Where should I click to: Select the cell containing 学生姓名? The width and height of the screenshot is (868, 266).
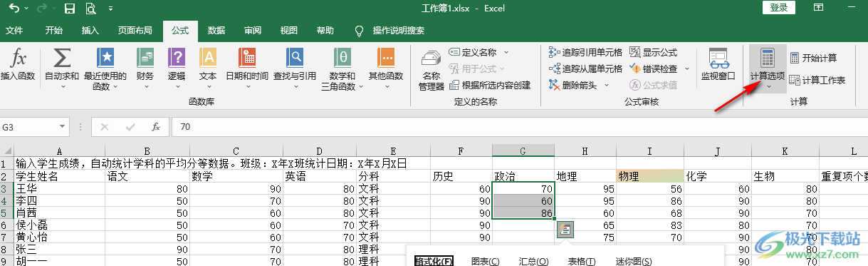[x=59, y=176]
